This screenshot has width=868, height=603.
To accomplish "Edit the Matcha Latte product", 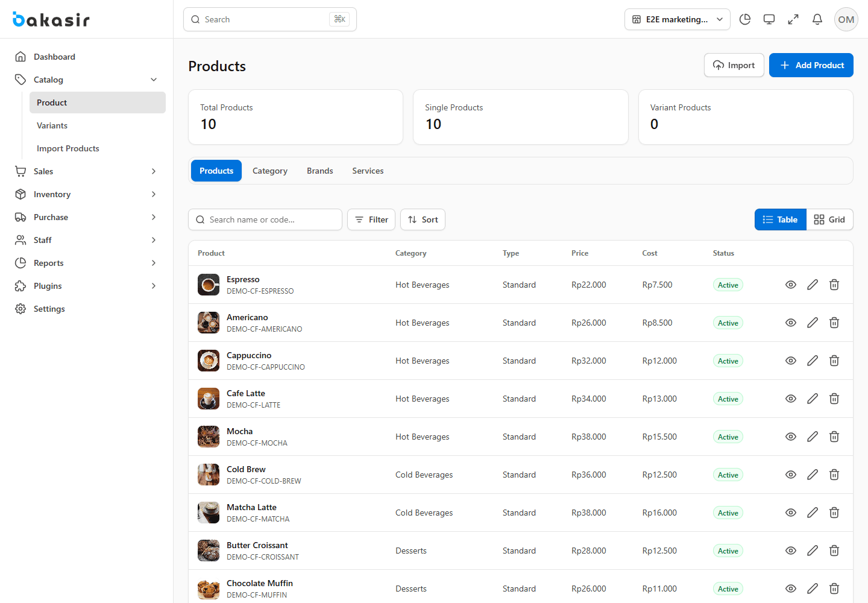I will coord(813,513).
